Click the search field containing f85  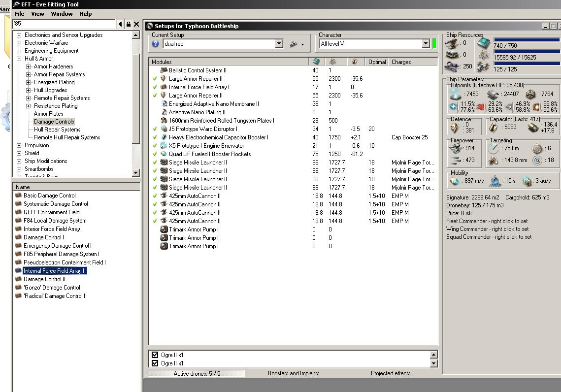pos(63,24)
